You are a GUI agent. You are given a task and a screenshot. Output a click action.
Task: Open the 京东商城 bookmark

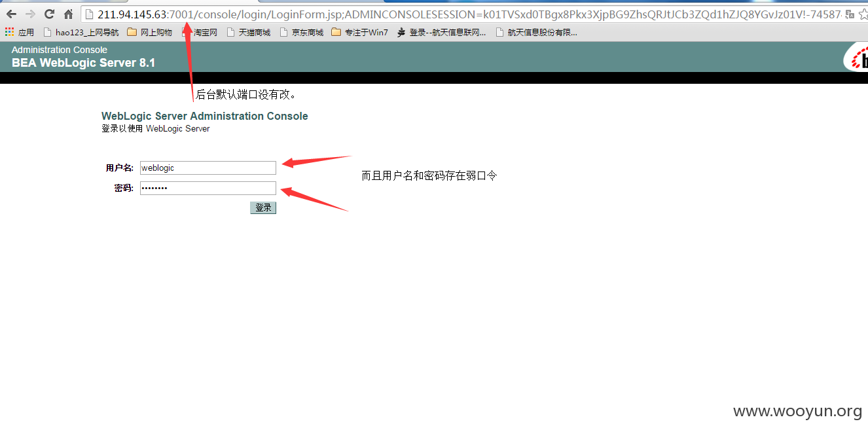pyautogui.click(x=301, y=32)
